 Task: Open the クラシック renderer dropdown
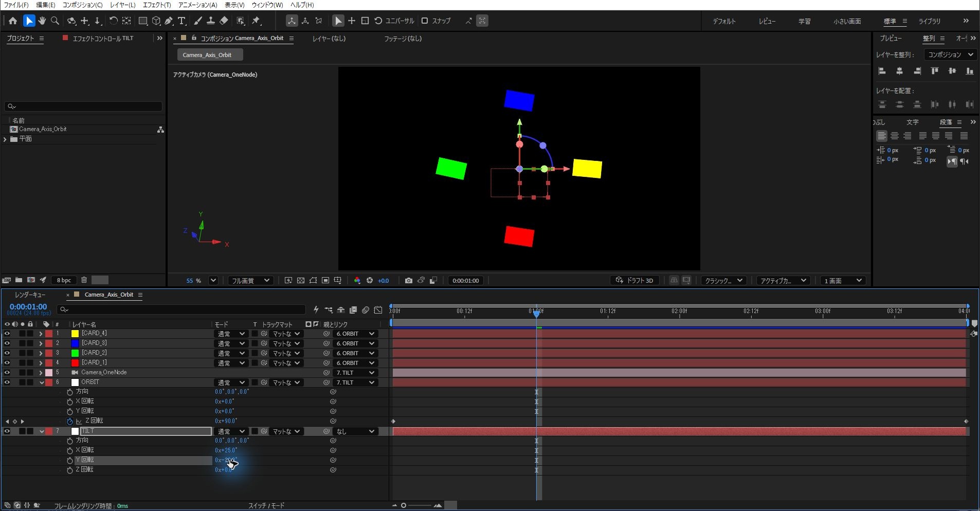point(723,280)
